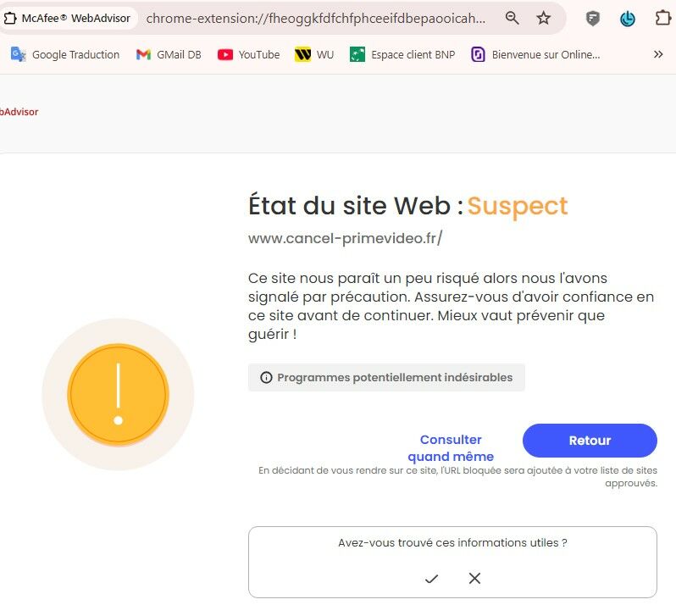The width and height of the screenshot is (676, 616).
Task: Click the checkmark to confirm info was useful
Action: tap(431, 579)
